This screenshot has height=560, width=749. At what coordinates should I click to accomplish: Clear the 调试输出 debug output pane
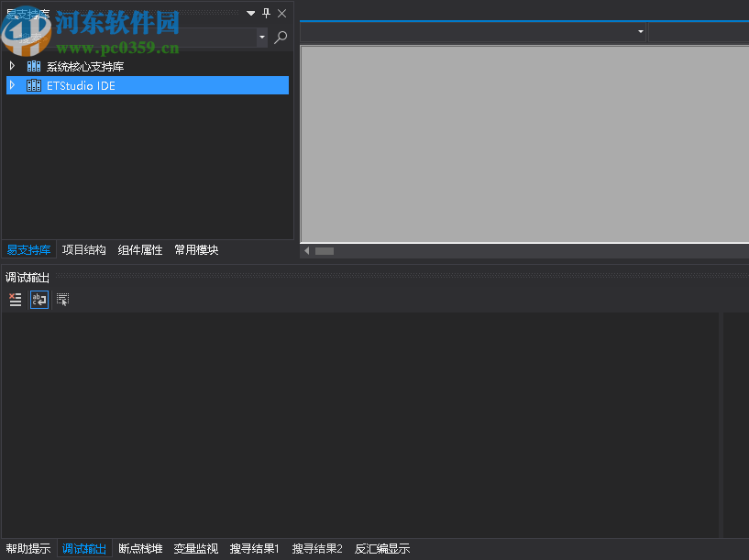pos(15,299)
